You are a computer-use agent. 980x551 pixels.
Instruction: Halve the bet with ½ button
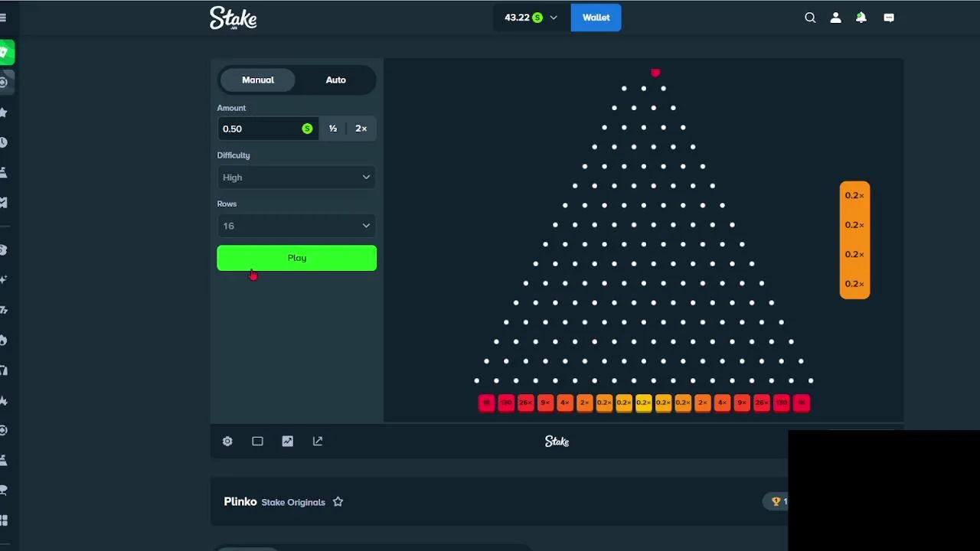click(x=333, y=129)
